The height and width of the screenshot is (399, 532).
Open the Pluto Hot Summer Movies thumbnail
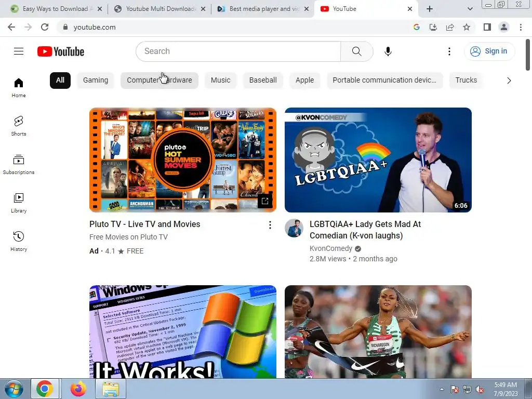(183, 160)
